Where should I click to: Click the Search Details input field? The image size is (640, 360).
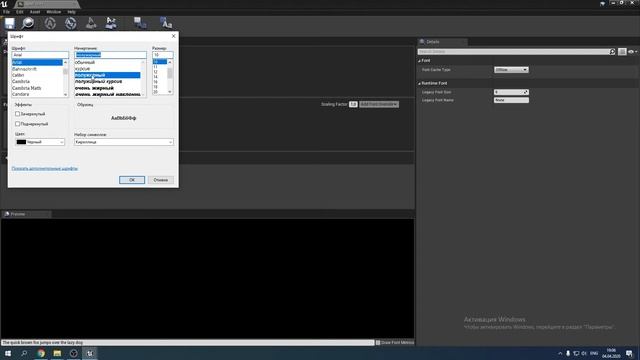pyautogui.click(x=513, y=52)
